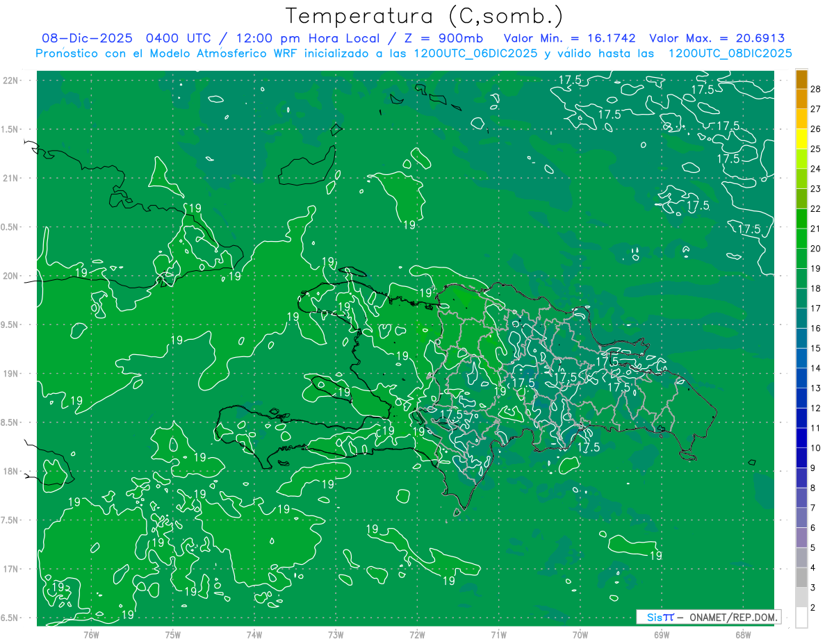
Task: Click the "20N" latitude axis label
Action: [10, 276]
